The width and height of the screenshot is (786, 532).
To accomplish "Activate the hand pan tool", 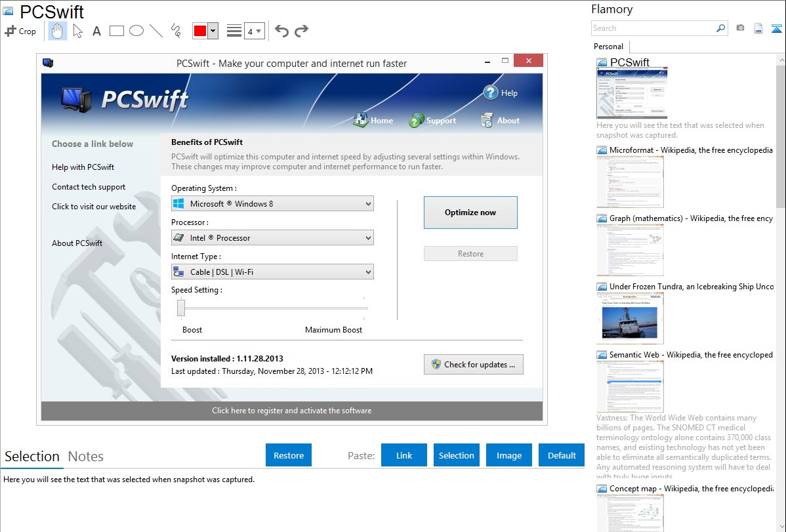I will [x=57, y=31].
